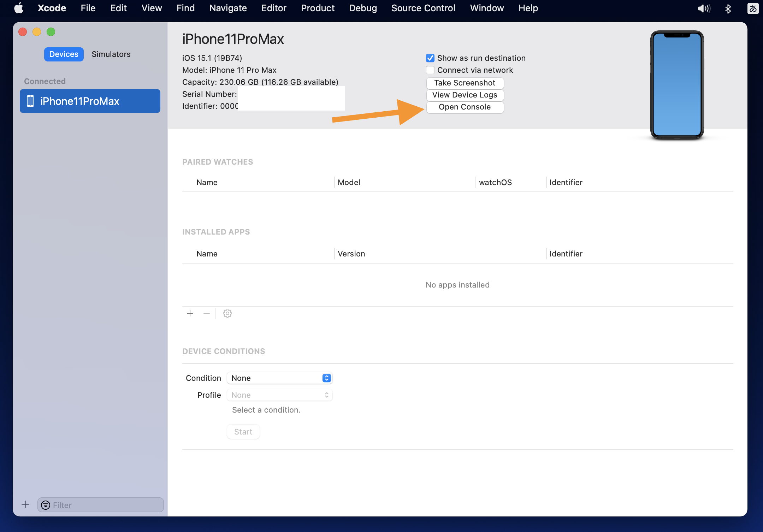This screenshot has height=532, width=763.
Task: Open the Profile dropdown
Action: [x=280, y=395]
